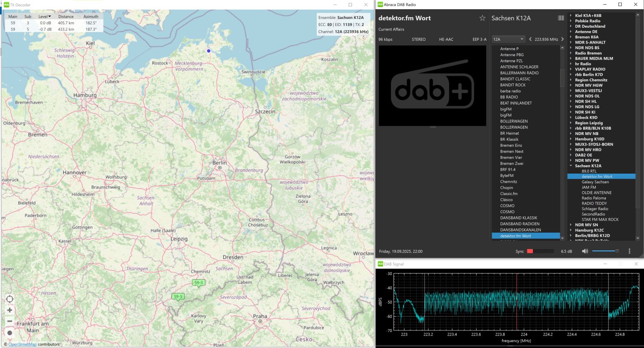Screen dimensions: 644x348
Task: Sort TII table by Level column
Action: point(44,16)
